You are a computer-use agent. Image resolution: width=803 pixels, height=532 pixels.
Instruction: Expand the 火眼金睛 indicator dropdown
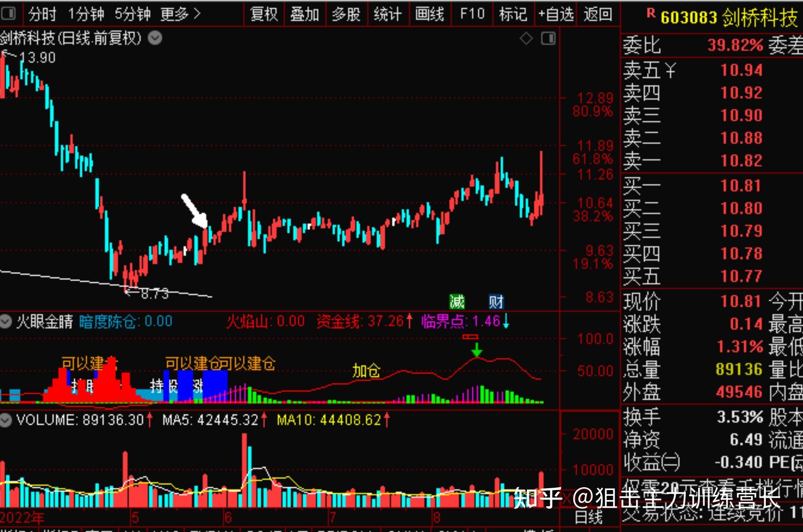point(6,322)
